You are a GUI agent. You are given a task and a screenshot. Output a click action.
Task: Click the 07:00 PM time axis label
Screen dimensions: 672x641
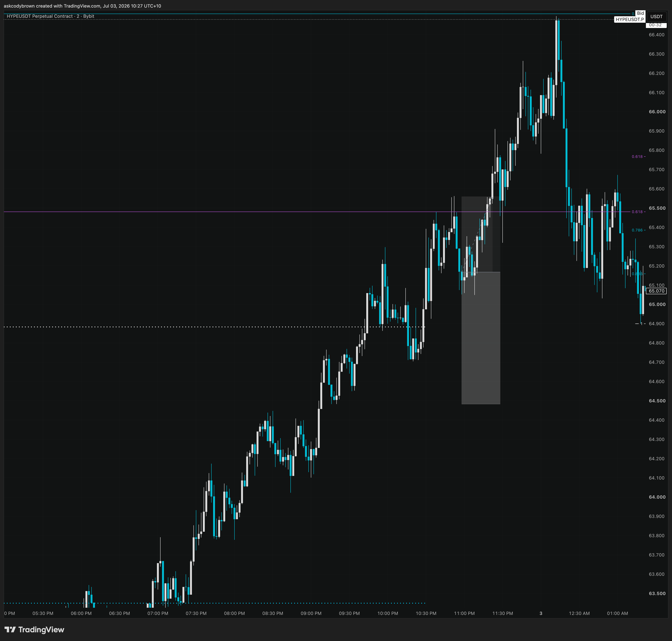pos(158,613)
